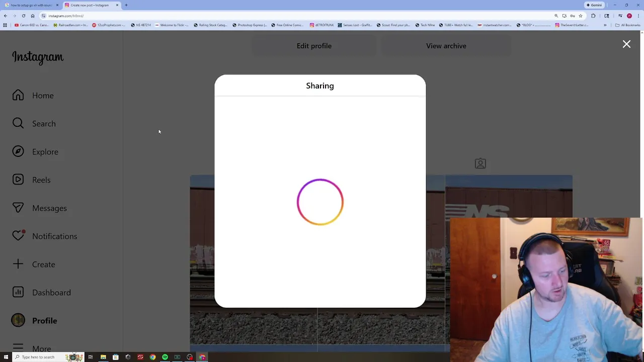
Task: Expand the bookmarks overflow chevron
Action: pos(605,25)
